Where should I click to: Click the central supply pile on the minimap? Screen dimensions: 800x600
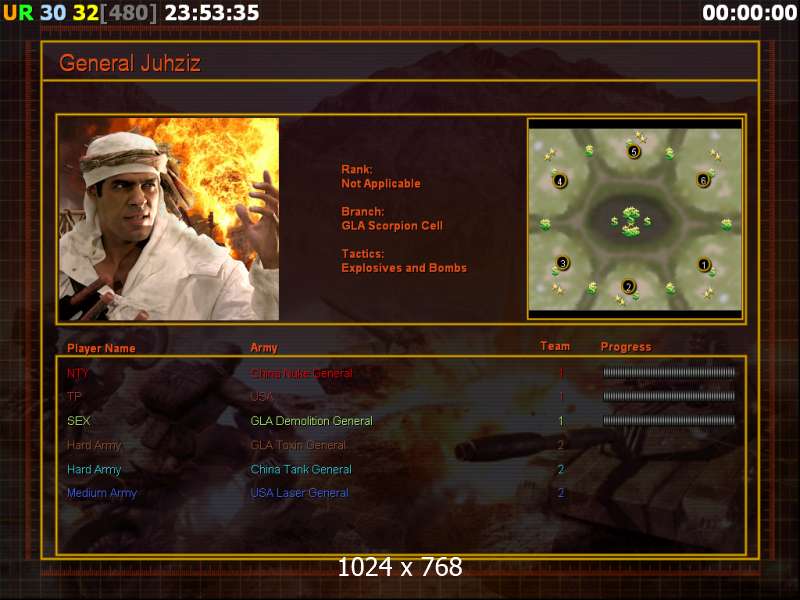click(631, 221)
